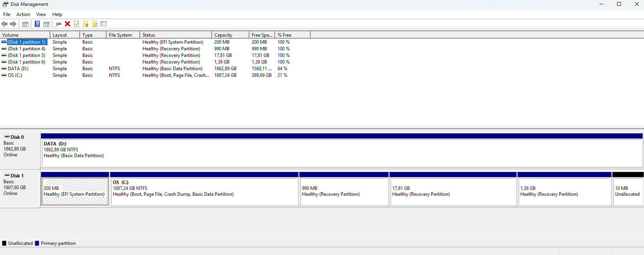Sort by the Capacity column header
Screen dimensions: 644x255
pos(230,35)
